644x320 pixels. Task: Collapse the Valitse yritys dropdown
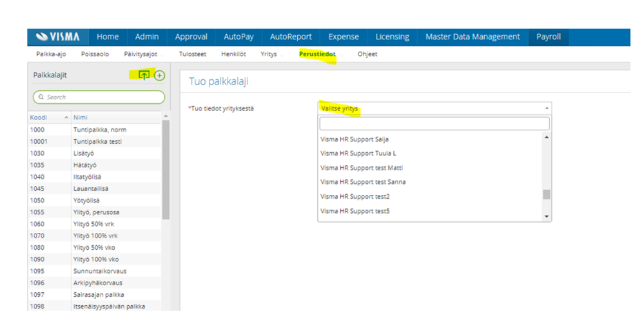434,108
